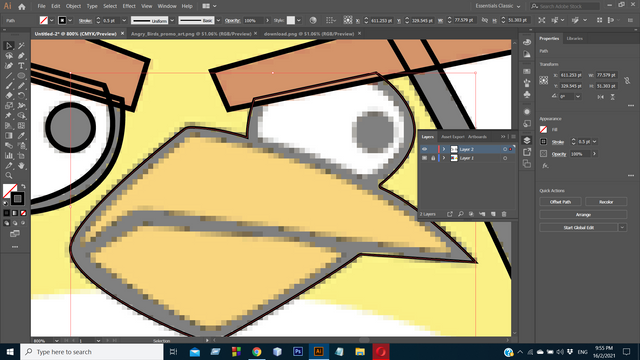640x360 pixels.
Task: Open the Layers dock panel icon
Action: coord(527,140)
